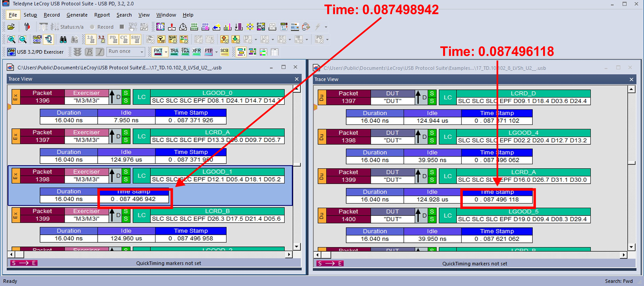
Task: Open Find with the binoculars icon
Action: coord(63,39)
